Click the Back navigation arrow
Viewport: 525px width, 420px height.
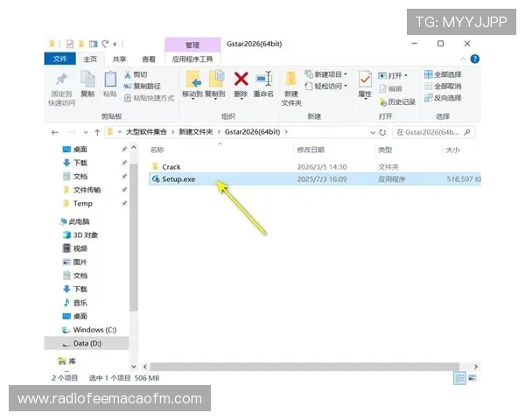pyautogui.click(x=55, y=133)
